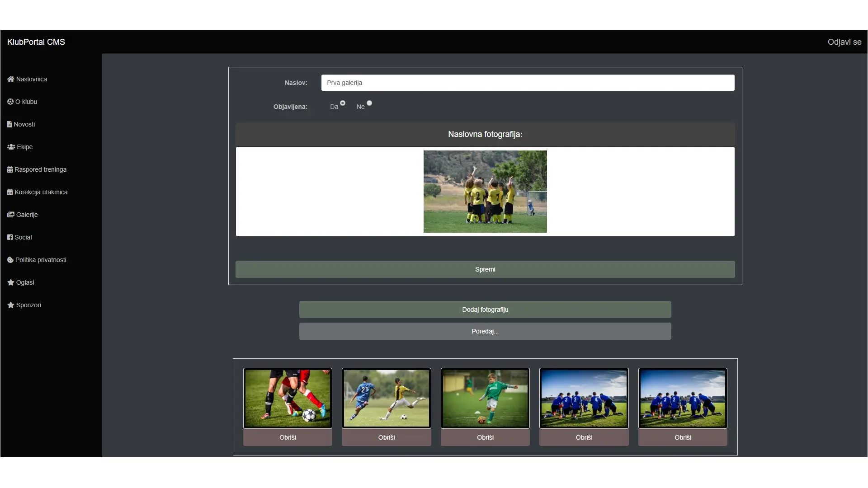The width and height of the screenshot is (868, 488).
Task: Select the Ne radio button for Objavljena
Action: pyautogui.click(x=369, y=103)
